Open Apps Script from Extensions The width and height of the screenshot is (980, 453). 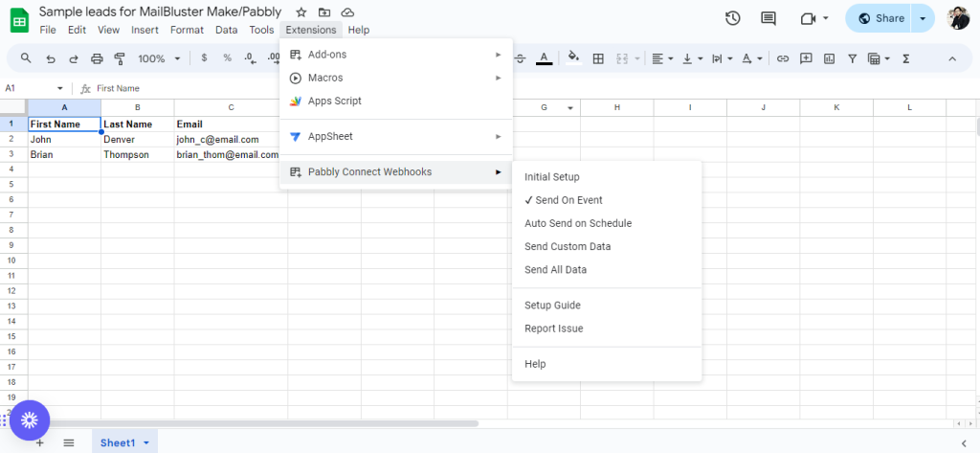(x=395, y=101)
